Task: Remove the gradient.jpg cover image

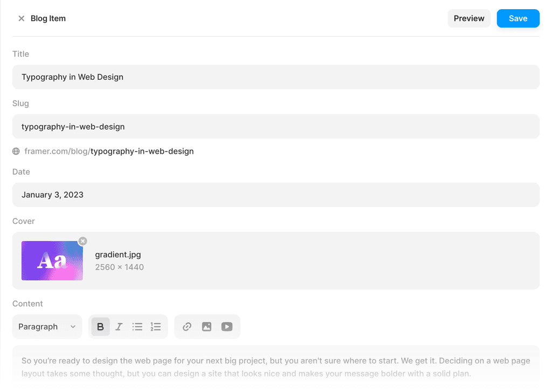Action: [82, 241]
